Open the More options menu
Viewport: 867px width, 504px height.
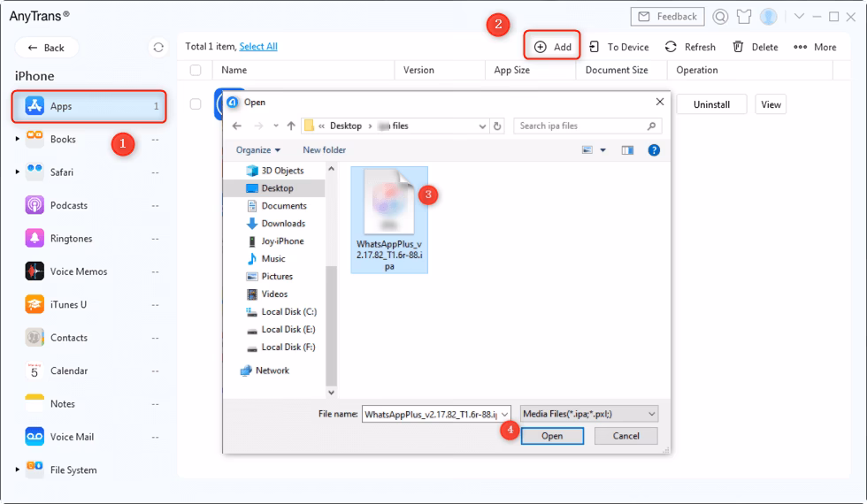[x=815, y=47]
